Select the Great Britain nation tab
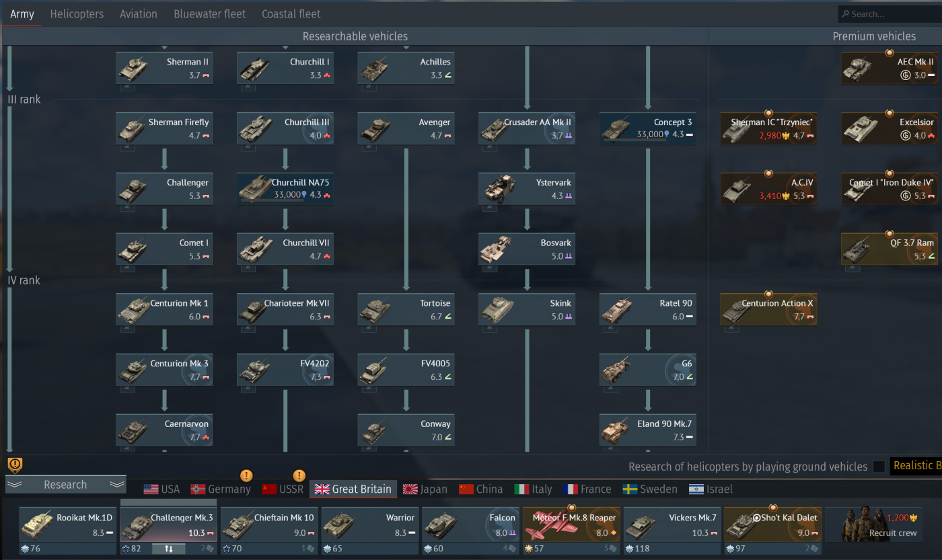This screenshot has width=942, height=560. pos(353,489)
